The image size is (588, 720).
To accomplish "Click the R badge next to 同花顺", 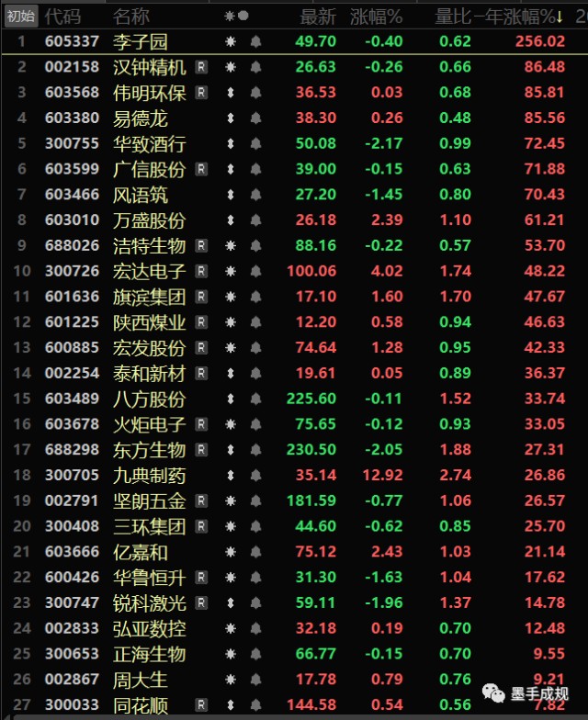I will 201,704.
